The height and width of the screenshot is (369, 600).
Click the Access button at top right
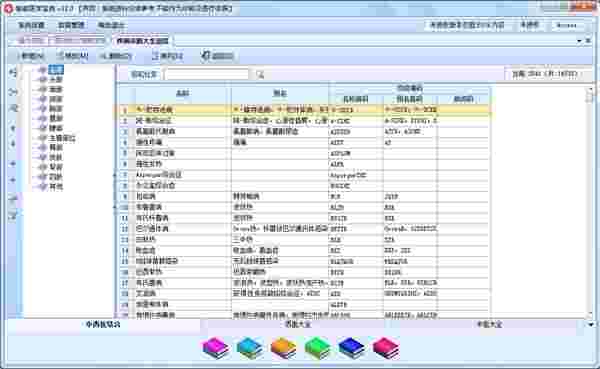(x=567, y=25)
